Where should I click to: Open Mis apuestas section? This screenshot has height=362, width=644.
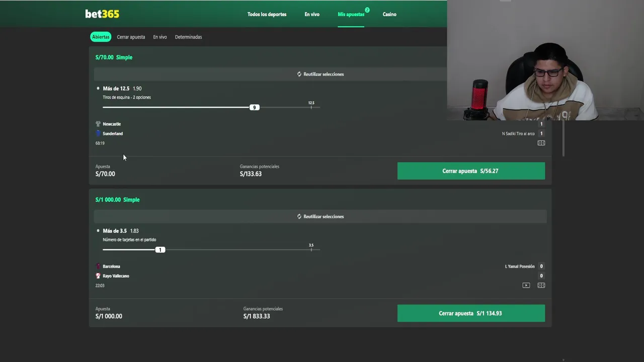point(351,14)
